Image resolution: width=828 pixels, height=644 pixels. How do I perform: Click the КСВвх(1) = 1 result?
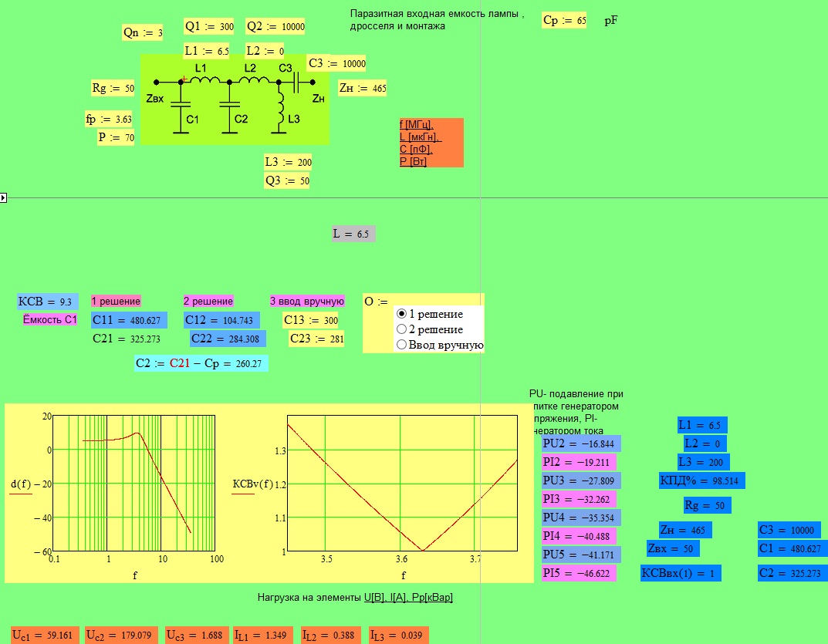[x=681, y=573]
